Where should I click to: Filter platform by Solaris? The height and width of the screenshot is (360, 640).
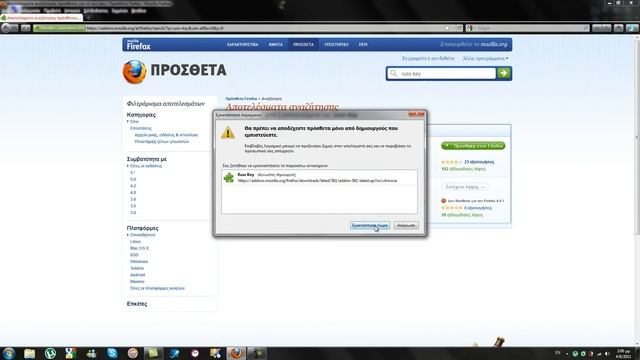coord(137,268)
